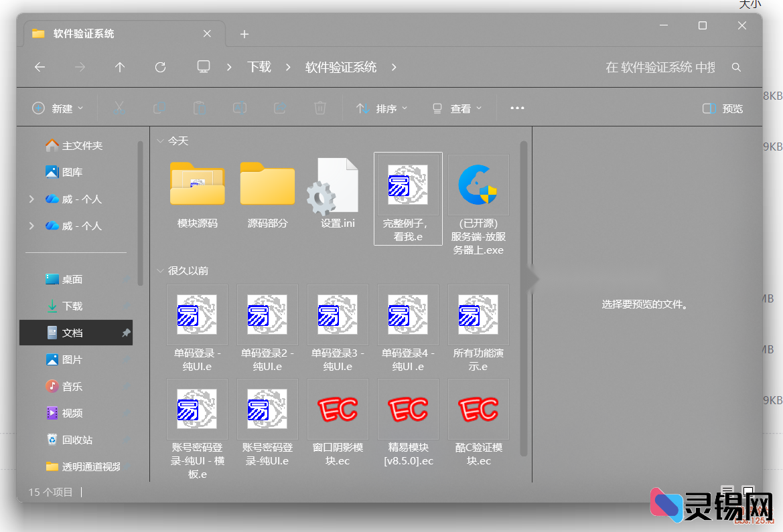Switch to large thumbnail view at bottom right
Image resolution: width=783 pixels, height=532 pixels.
[747, 491]
